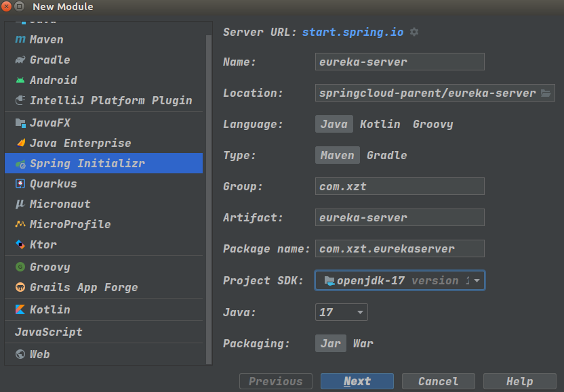Select Groovy language option
Screen dimensions: 564x392
432,125
